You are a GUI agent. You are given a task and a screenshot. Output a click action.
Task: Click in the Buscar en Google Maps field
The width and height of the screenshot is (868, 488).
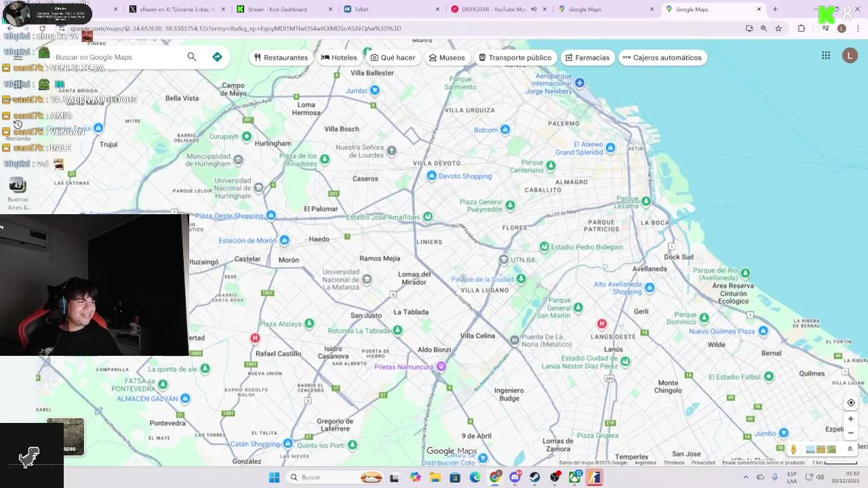[x=119, y=58]
